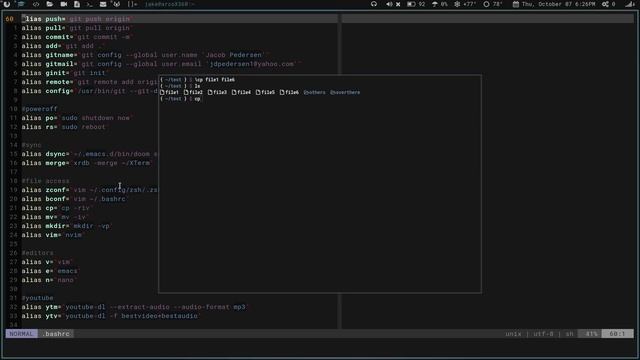Click the 'sh' filetype in status line
Image resolution: width=640 pixels, height=360 pixels.
point(569,334)
